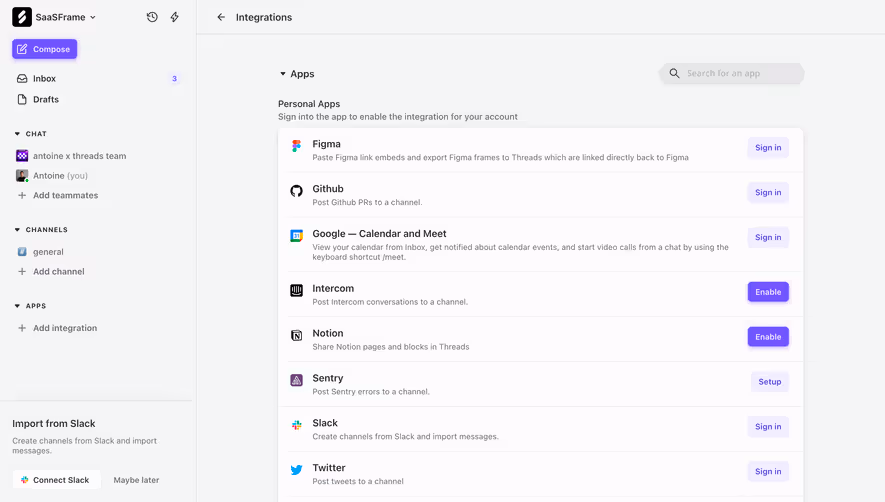Sign in to Google Calendar and Meet

(768, 237)
